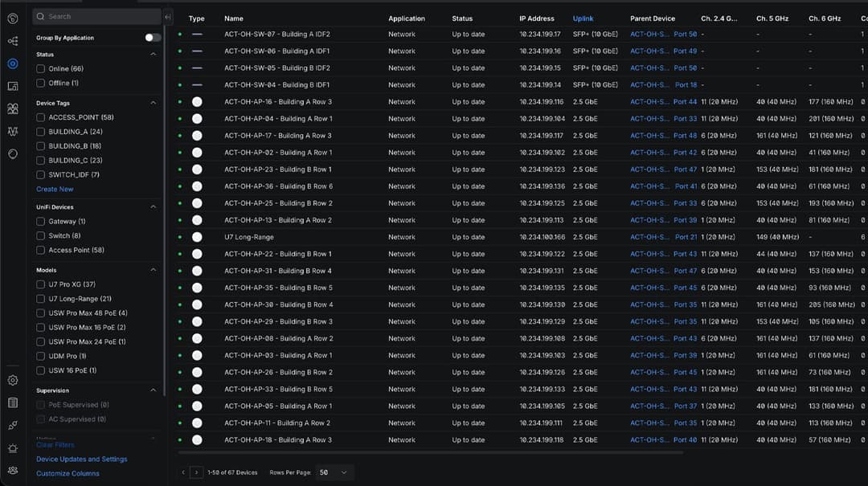This screenshot has width=868, height=486.
Task: Collapse the Models filter section
Action: [x=154, y=270]
